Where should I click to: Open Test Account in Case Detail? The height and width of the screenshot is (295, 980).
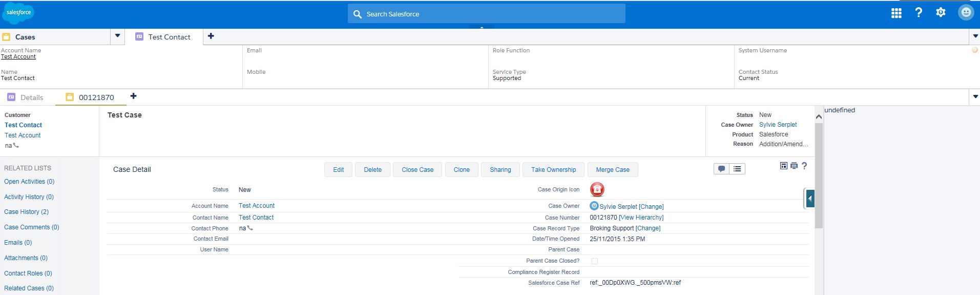tap(257, 206)
